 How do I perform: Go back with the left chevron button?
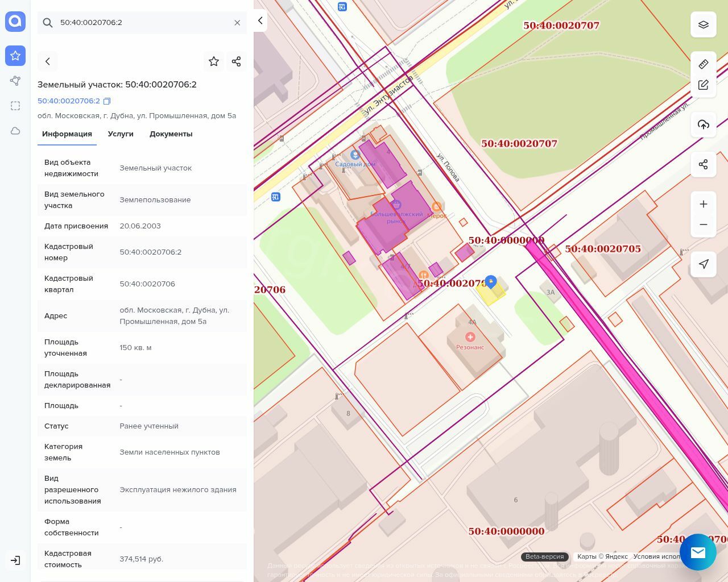(x=48, y=61)
